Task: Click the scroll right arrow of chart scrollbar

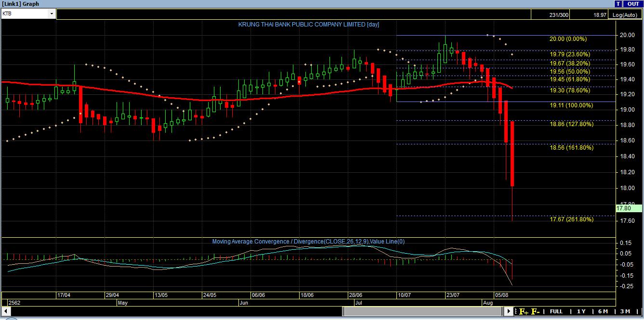Action: click(x=509, y=312)
